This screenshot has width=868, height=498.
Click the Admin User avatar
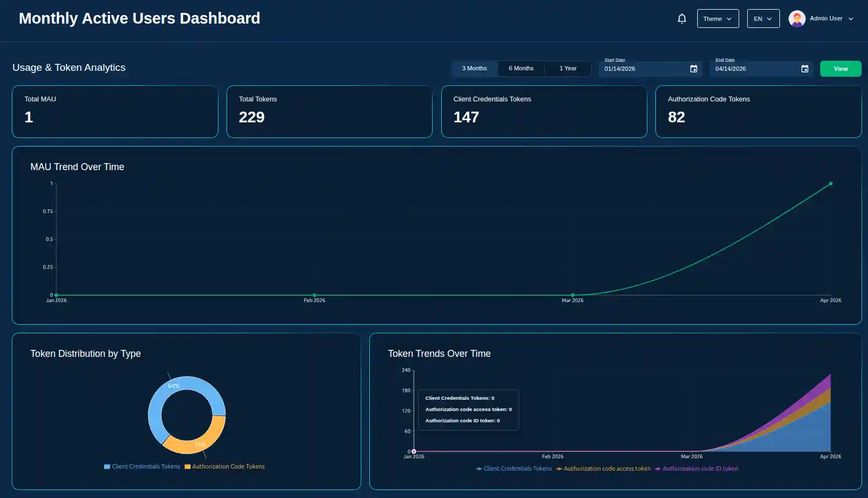click(x=797, y=19)
